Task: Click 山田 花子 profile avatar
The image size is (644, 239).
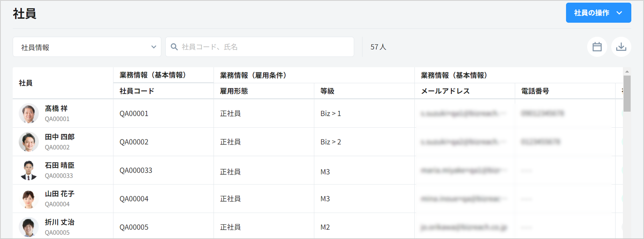Action: click(29, 199)
